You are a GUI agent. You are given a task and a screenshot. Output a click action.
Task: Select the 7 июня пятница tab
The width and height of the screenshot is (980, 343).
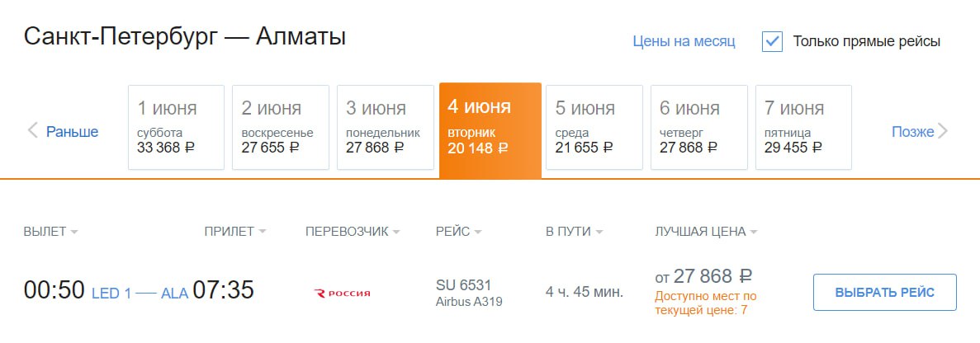click(803, 127)
